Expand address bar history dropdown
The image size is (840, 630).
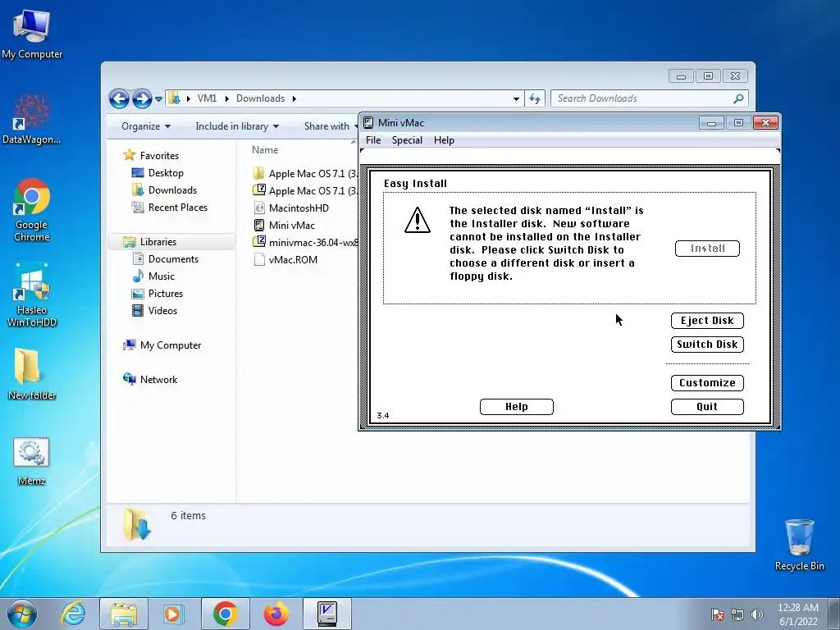[516, 99]
